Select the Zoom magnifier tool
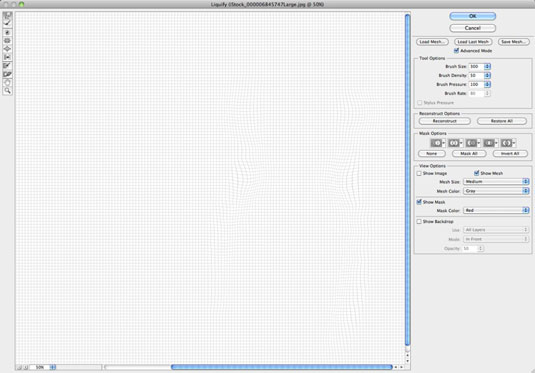Image resolution: width=535 pixels, height=373 pixels. (7, 91)
